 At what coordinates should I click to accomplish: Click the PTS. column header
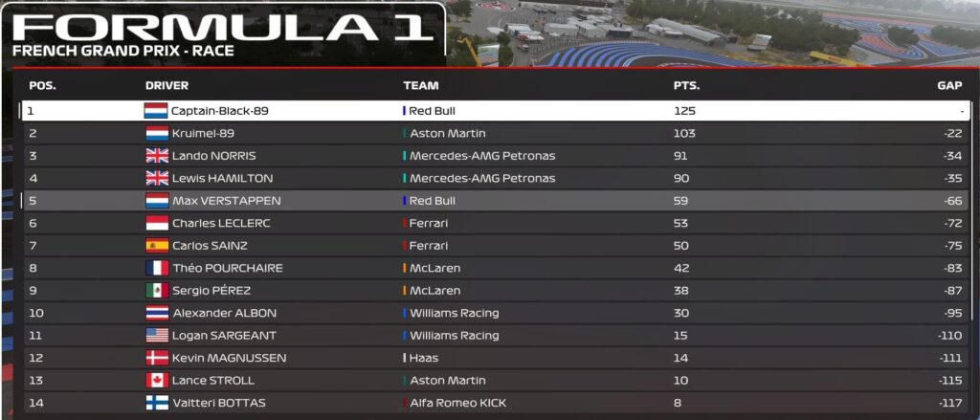tap(686, 85)
